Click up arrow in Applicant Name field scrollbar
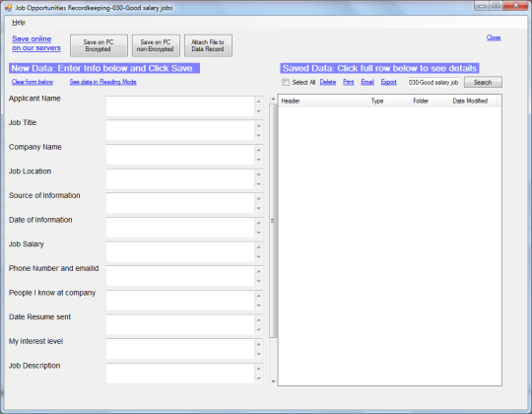The height and width of the screenshot is (414, 532). coord(259,102)
